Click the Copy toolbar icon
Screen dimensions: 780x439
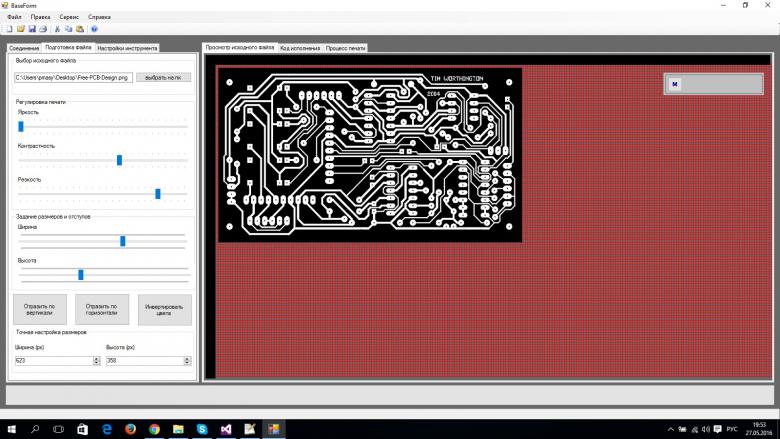pyautogui.click(x=68, y=29)
